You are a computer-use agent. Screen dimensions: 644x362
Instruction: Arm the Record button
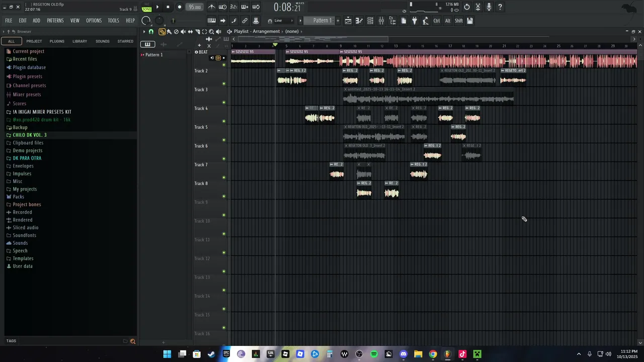pyautogui.click(x=180, y=7)
